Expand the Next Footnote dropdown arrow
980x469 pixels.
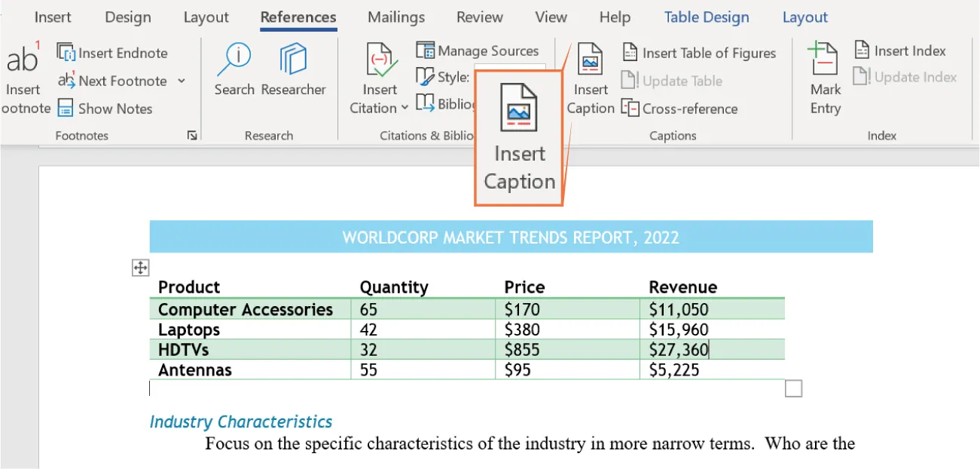[x=181, y=81]
